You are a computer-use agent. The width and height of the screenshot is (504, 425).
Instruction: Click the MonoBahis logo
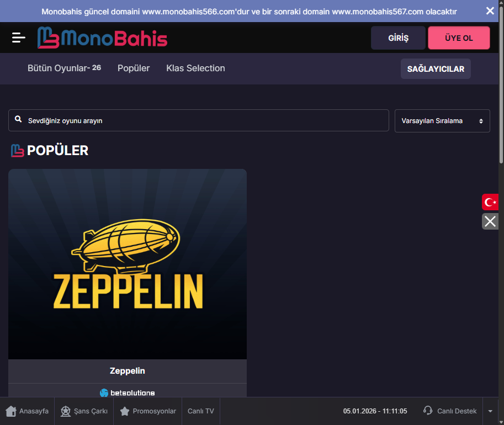click(x=102, y=38)
